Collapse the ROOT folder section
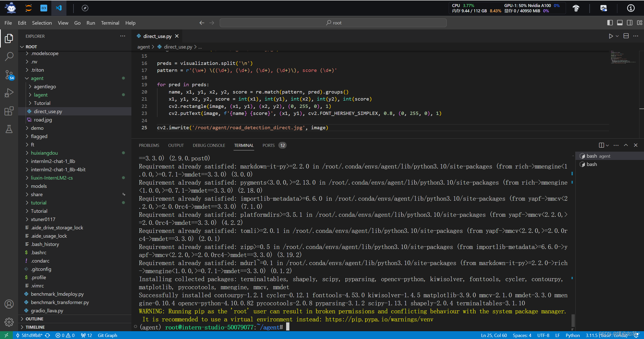 [x=75, y=47]
